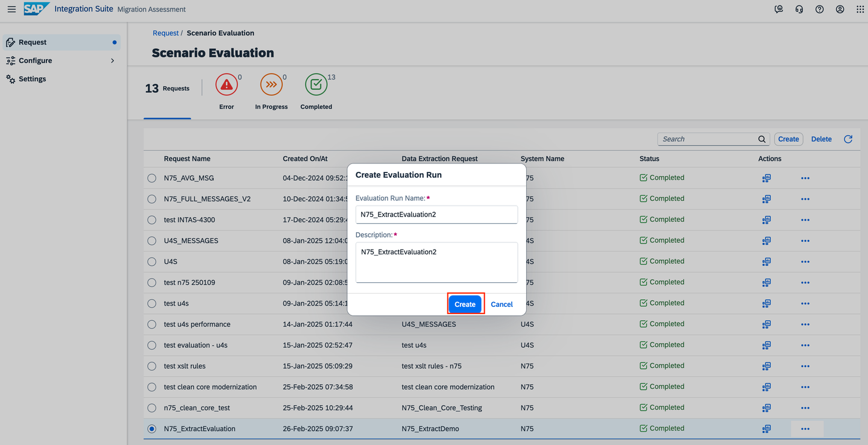Open evaluation action icon for test n75 250109
The height and width of the screenshot is (445, 868).
pos(766,282)
